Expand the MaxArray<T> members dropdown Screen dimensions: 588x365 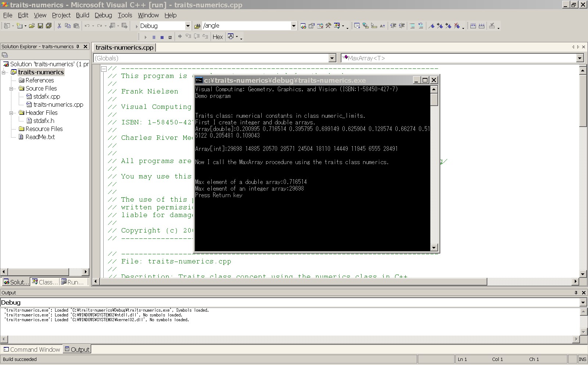580,58
